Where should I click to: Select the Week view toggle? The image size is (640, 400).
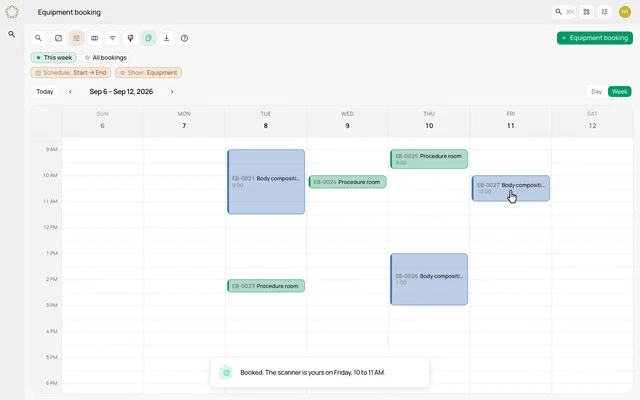[620, 91]
